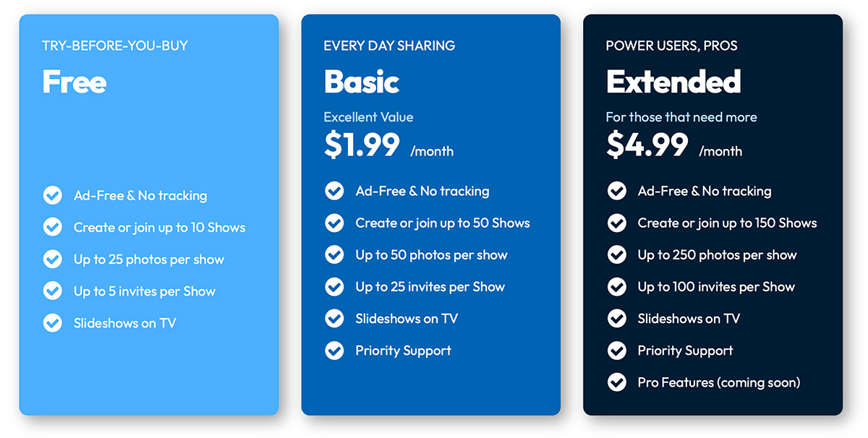
Task: Click 'Excellent Value' text on Basic card
Action: 369,117
